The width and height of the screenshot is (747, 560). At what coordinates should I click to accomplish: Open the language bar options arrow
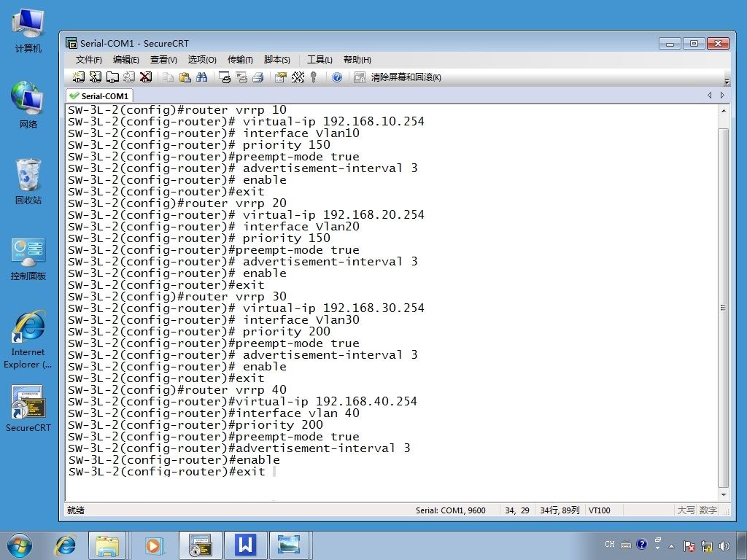[x=657, y=548]
